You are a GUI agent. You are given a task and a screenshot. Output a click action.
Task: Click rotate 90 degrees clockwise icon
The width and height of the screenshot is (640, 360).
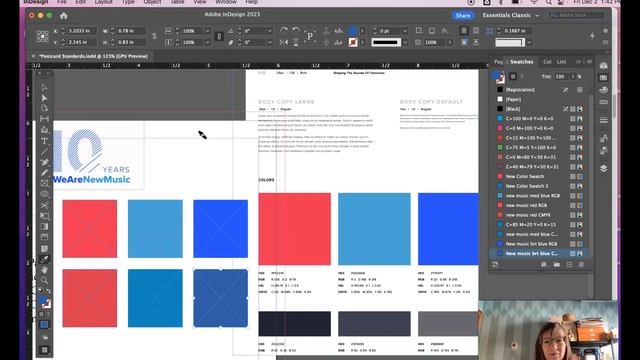point(284,31)
